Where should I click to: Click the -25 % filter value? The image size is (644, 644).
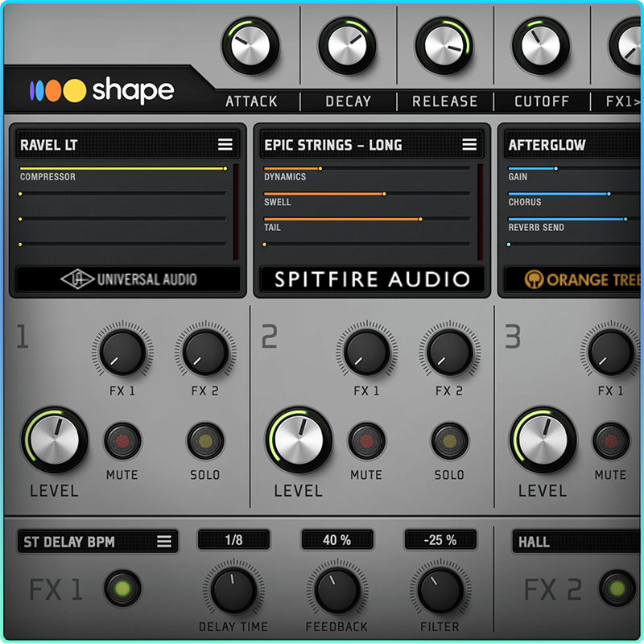click(x=440, y=539)
